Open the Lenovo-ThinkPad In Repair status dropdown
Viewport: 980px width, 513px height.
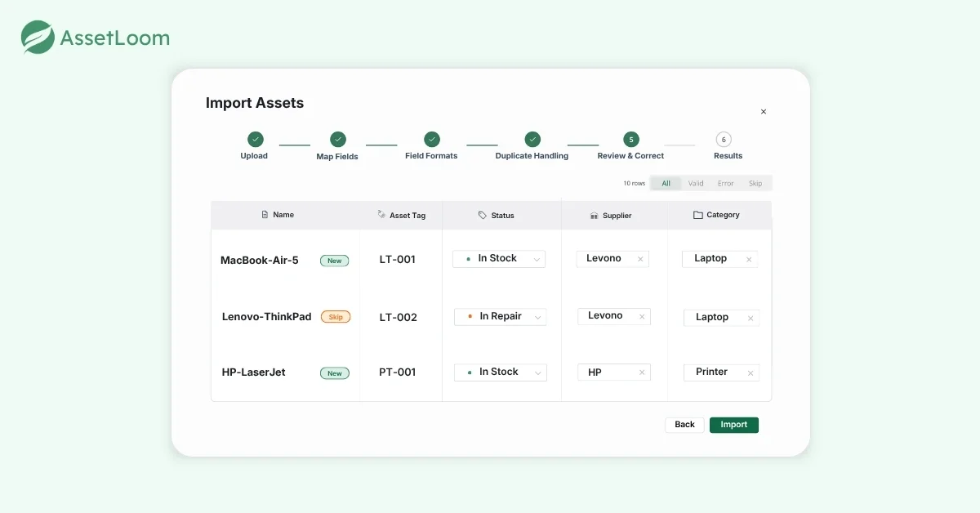pos(501,317)
